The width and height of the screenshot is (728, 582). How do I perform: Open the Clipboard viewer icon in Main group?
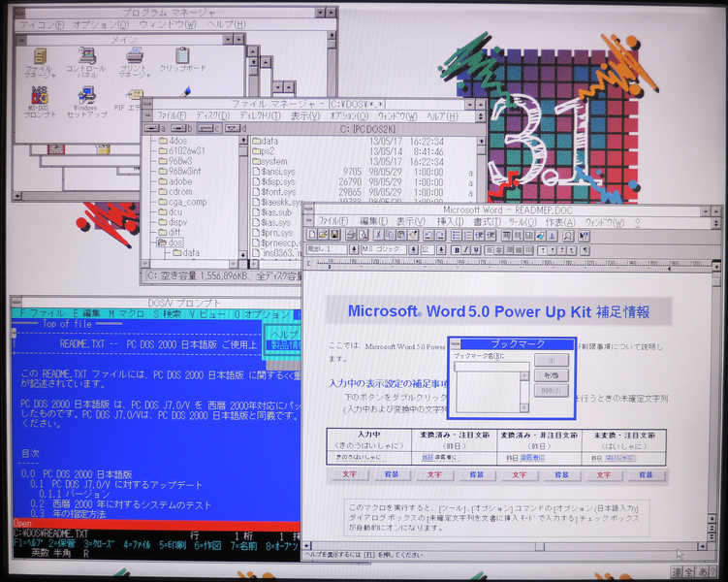pyautogui.click(x=182, y=59)
